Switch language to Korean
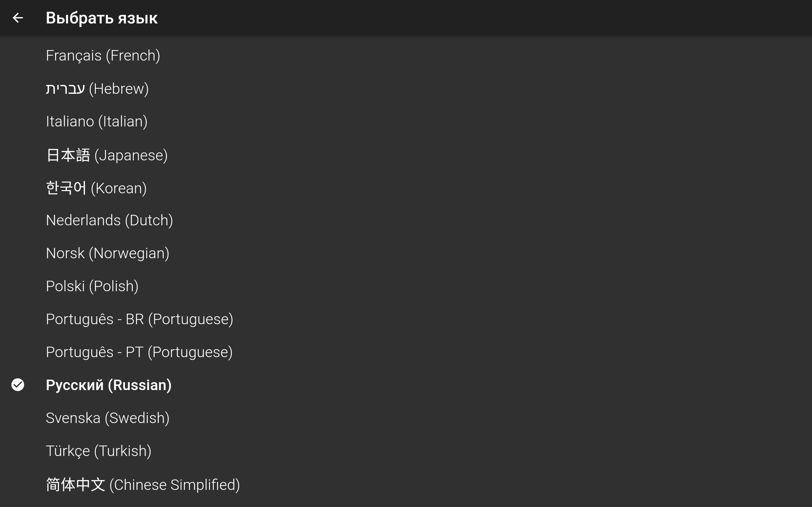This screenshot has height=507, width=812. (96, 188)
